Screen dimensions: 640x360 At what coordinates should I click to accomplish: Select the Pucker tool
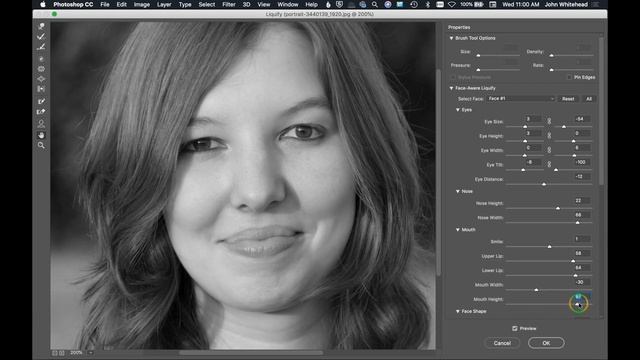(41, 69)
